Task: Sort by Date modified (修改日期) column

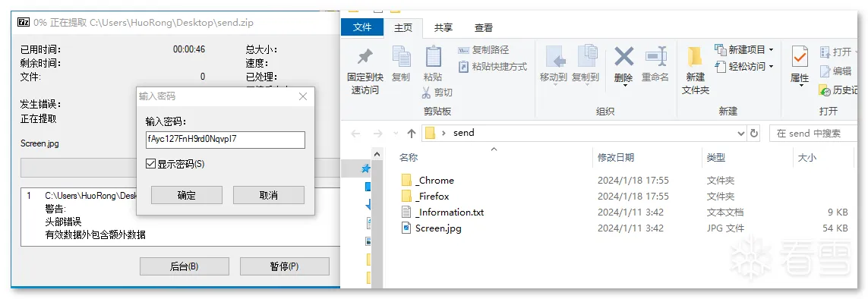Action: coord(616,158)
